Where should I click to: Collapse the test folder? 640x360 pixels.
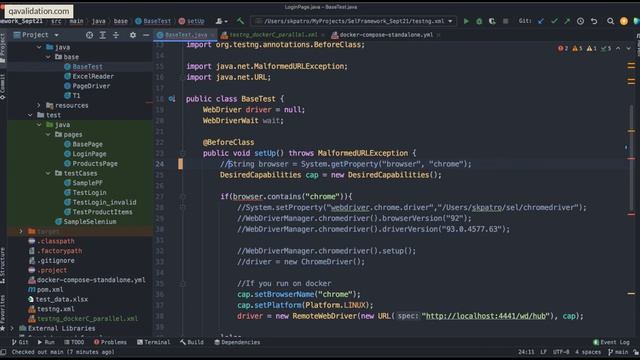click(x=30, y=115)
